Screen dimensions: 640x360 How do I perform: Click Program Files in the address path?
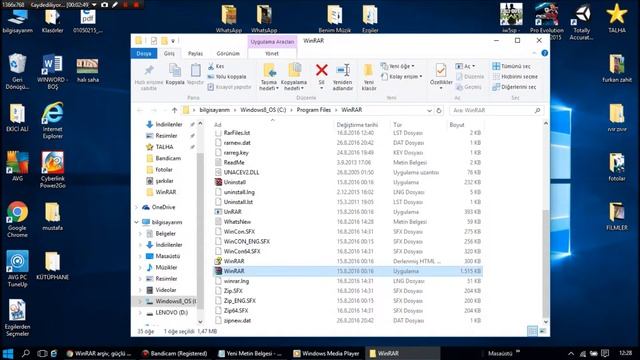click(x=313, y=110)
